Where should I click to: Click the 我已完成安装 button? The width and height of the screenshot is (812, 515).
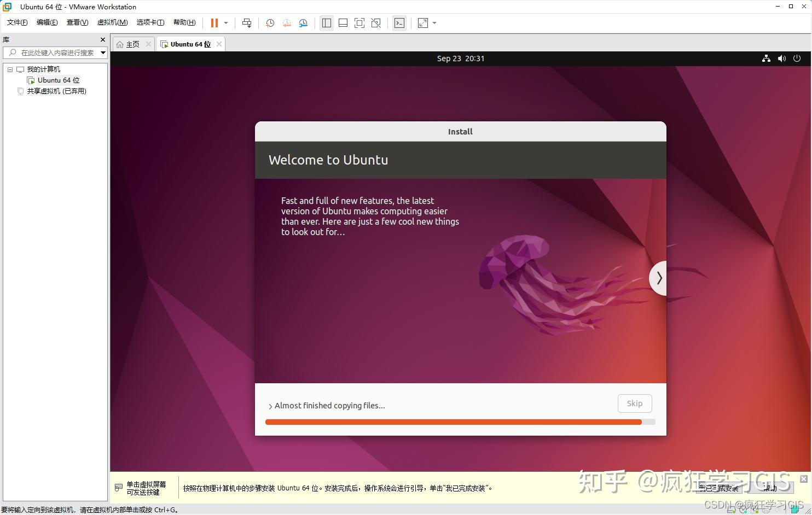[x=718, y=488]
